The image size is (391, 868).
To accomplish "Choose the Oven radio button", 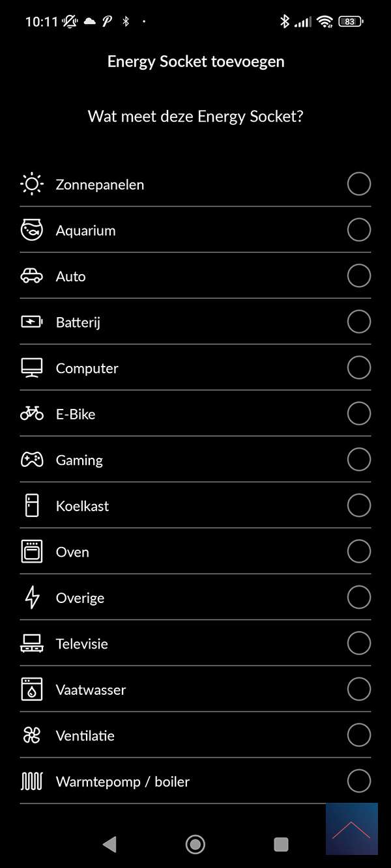I will pyautogui.click(x=358, y=552).
